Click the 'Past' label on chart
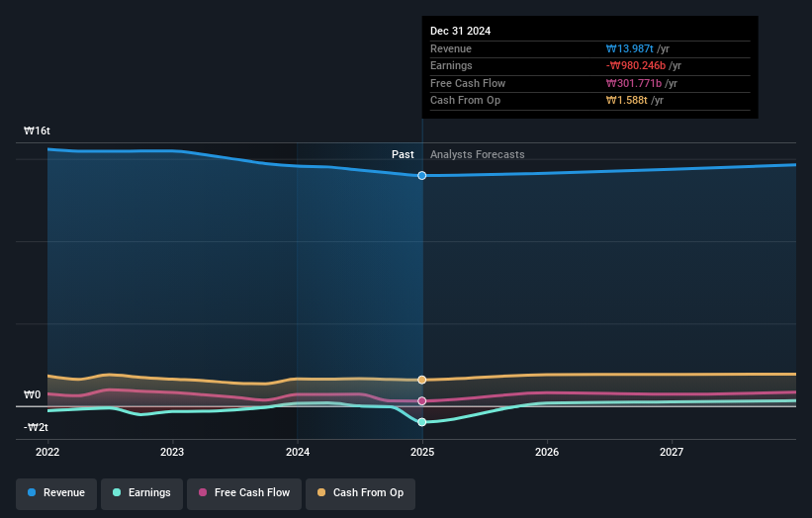The height and width of the screenshot is (518, 812). 403,155
